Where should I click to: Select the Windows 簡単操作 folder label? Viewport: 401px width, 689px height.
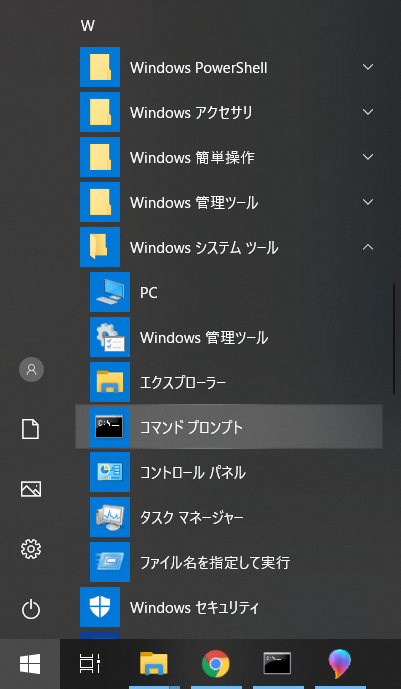192,158
